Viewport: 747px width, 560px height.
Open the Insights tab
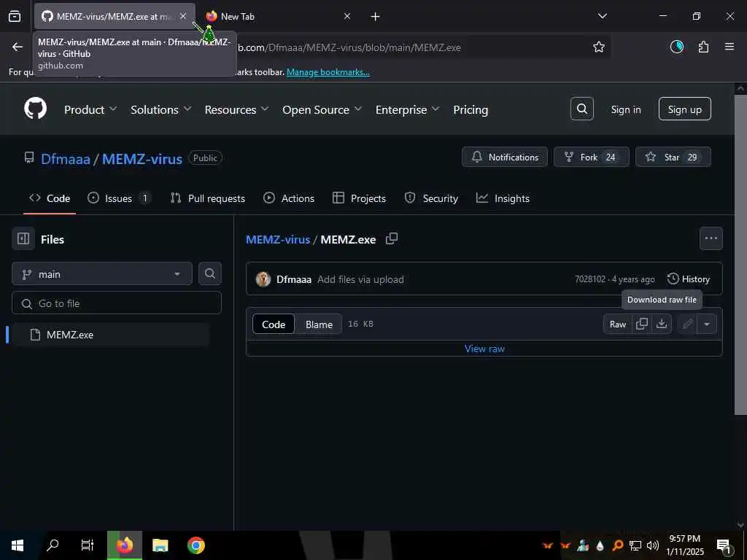(x=503, y=198)
